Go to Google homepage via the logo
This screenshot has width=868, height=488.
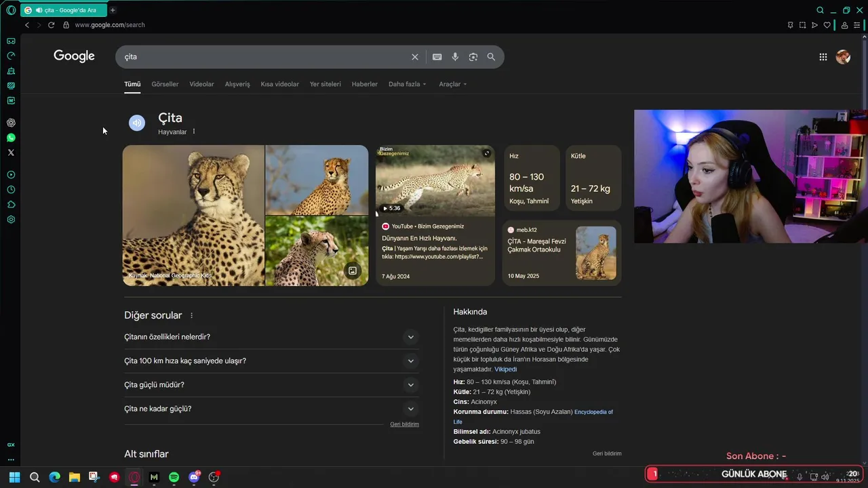point(75,56)
